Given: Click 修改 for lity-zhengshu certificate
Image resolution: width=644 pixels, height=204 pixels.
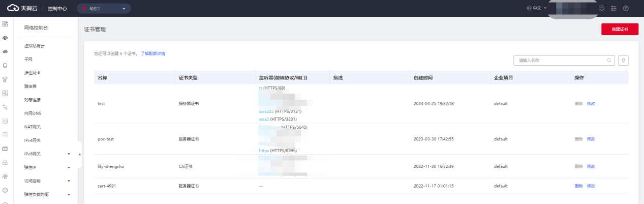Looking at the screenshot, I should tap(591, 166).
